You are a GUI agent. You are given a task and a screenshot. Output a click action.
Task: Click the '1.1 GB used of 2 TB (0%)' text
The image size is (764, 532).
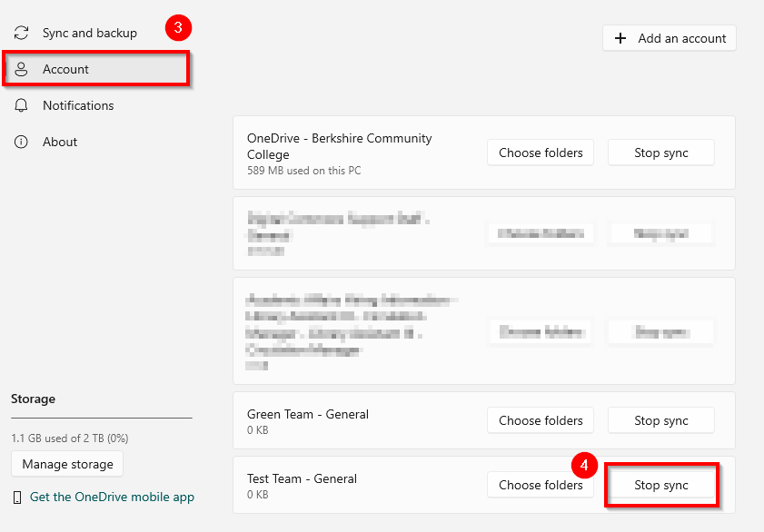70,438
